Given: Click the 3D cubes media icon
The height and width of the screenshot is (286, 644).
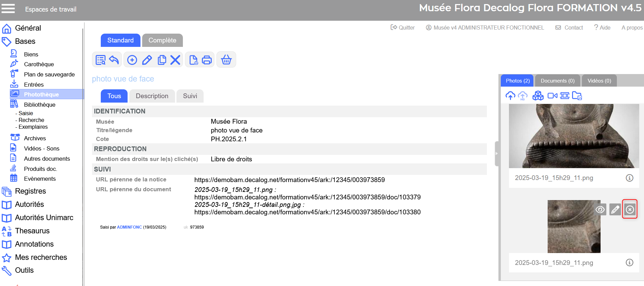Looking at the screenshot, I should point(538,96).
